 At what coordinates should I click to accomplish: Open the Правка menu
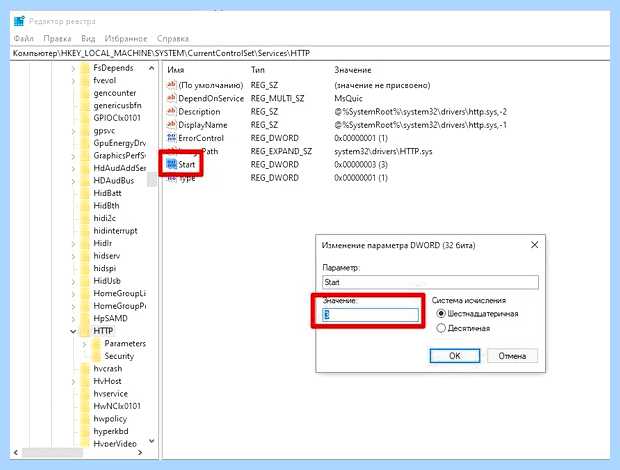click(57, 38)
